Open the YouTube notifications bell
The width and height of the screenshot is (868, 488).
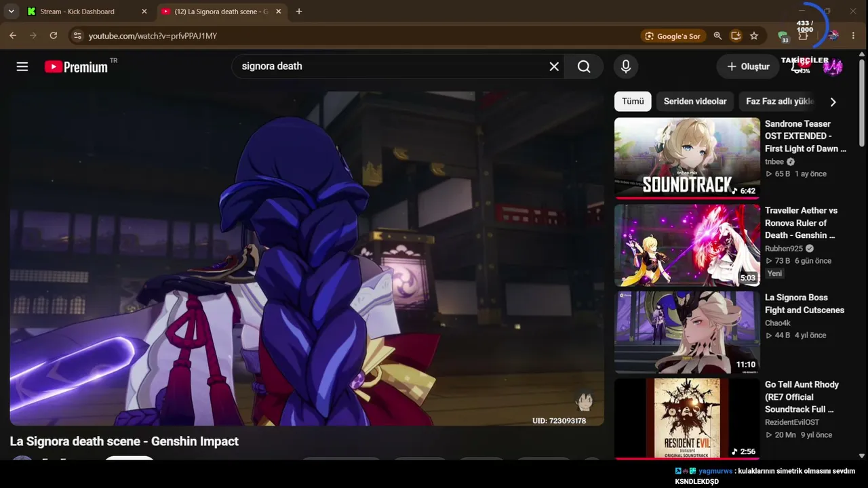(x=798, y=66)
